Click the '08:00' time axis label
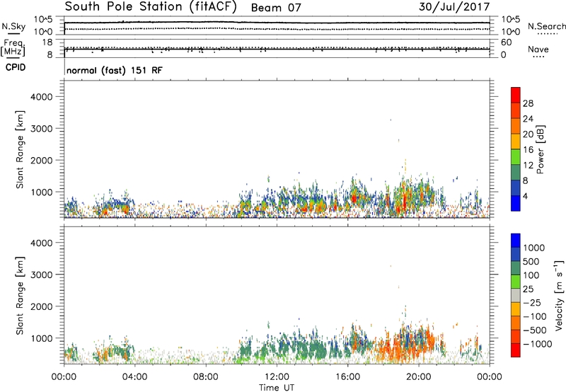 [x=206, y=377]
